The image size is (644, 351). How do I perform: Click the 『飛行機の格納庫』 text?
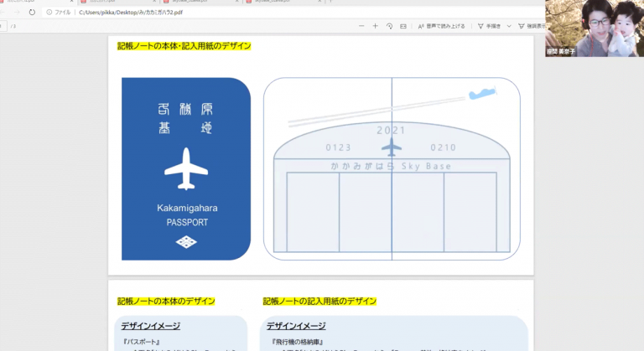tap(298, 342)
